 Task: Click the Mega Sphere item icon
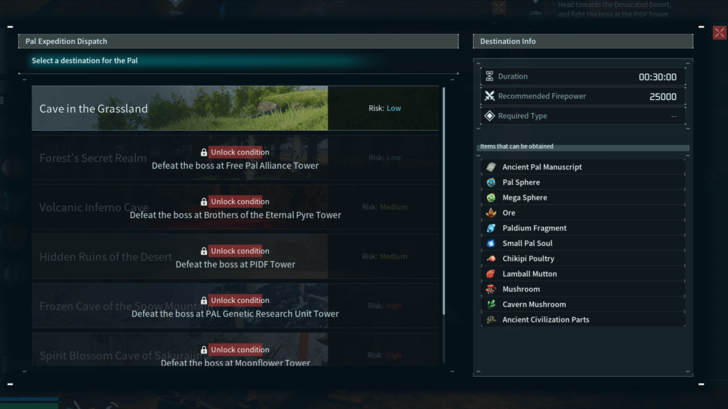[x=491, y=197]
